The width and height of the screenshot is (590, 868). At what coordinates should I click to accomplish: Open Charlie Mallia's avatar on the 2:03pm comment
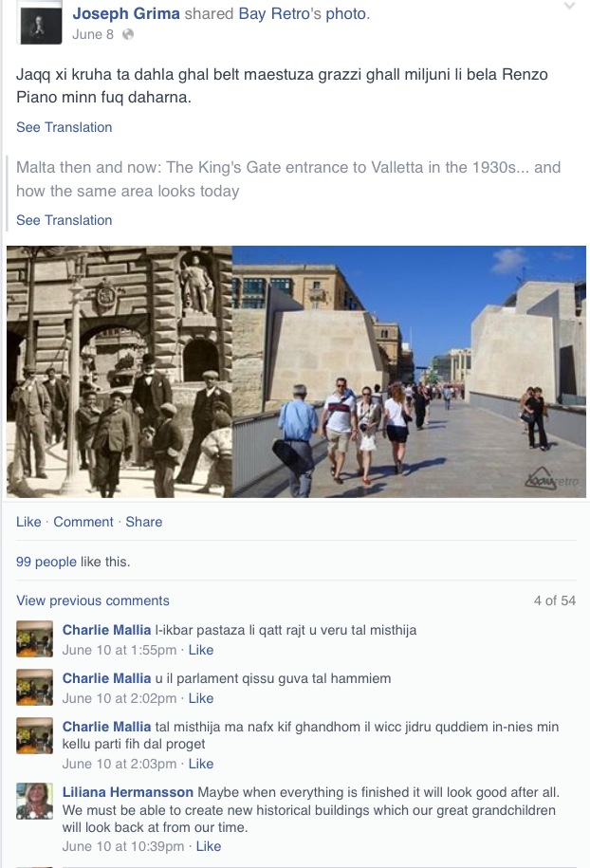34,736
